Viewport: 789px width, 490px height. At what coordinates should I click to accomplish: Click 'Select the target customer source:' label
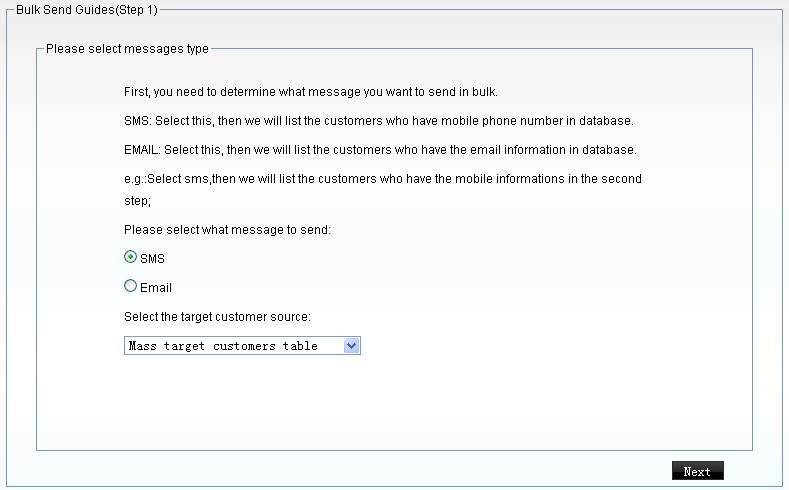217,317
